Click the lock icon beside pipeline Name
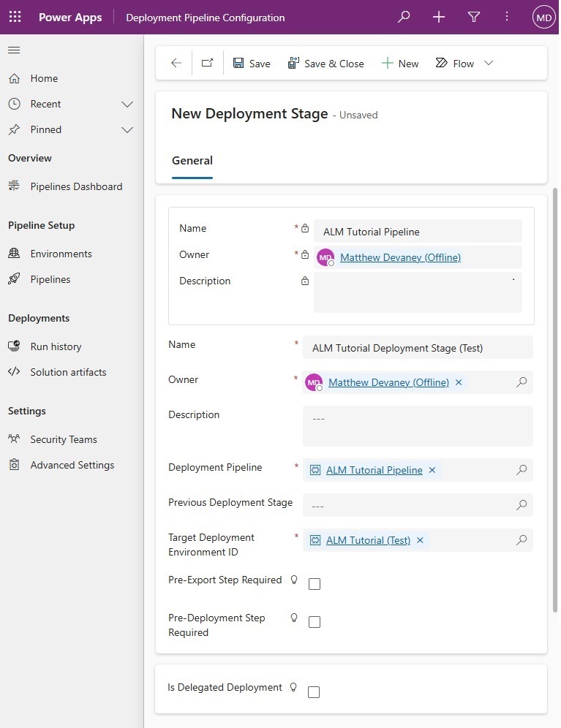Viewport: 561px width, 728px height. 305,228
